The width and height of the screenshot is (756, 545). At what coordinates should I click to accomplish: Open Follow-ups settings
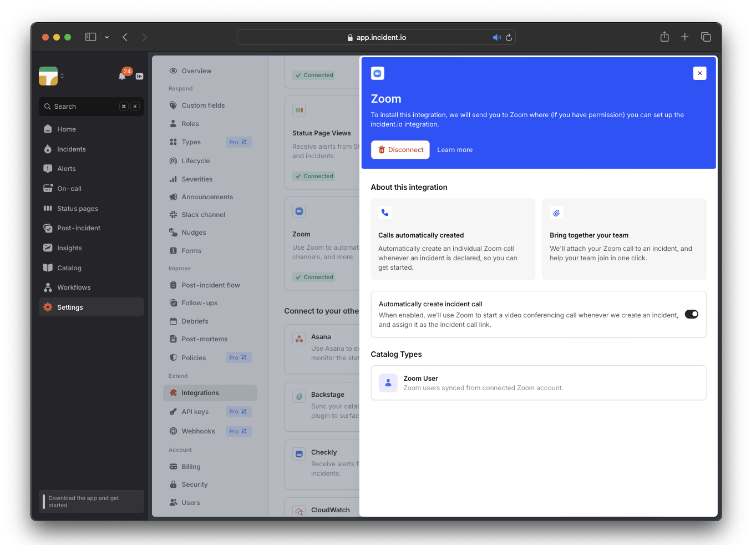click(x=210, y=303)
